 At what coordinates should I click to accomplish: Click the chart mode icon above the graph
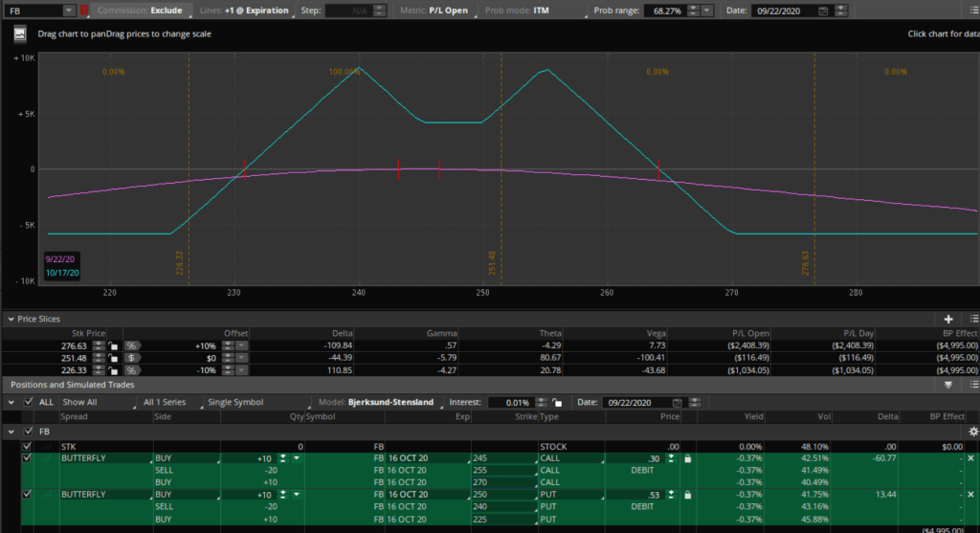coord(19,33)
